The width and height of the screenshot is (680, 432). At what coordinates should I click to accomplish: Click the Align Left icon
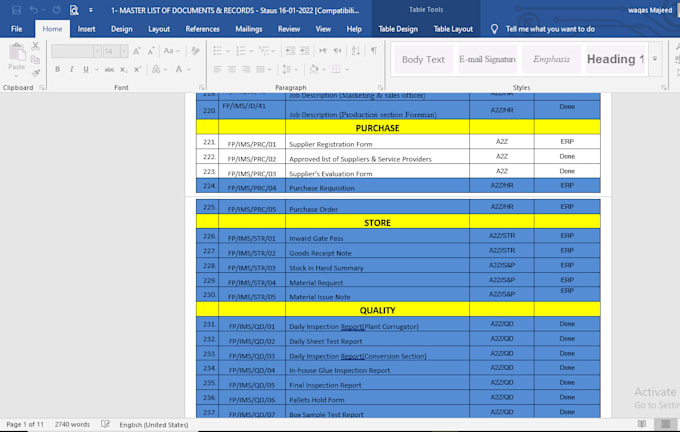[x=218, y=69]
